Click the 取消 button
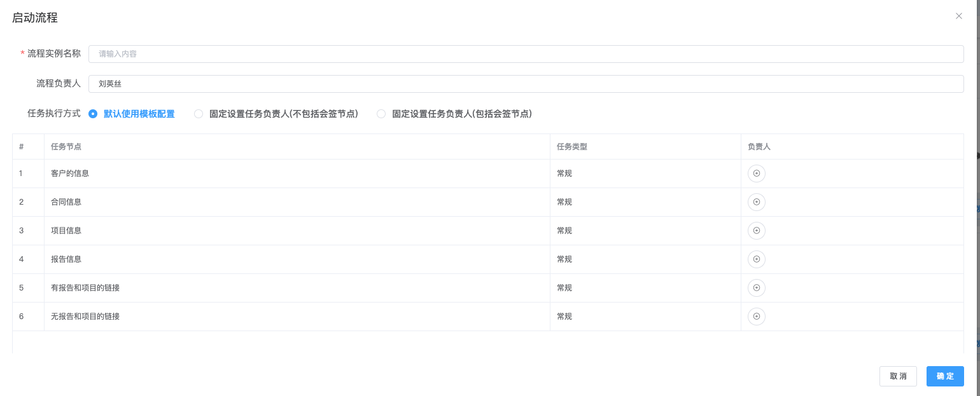The width and height of the screenshot is (980, 396). click(898, 376)
